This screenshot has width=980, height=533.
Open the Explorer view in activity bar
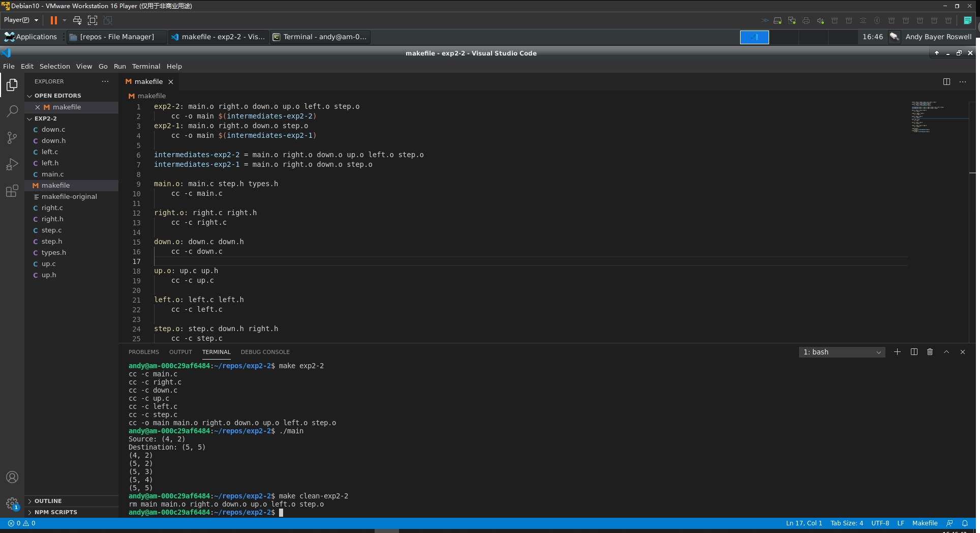click(x=12, y=85)
